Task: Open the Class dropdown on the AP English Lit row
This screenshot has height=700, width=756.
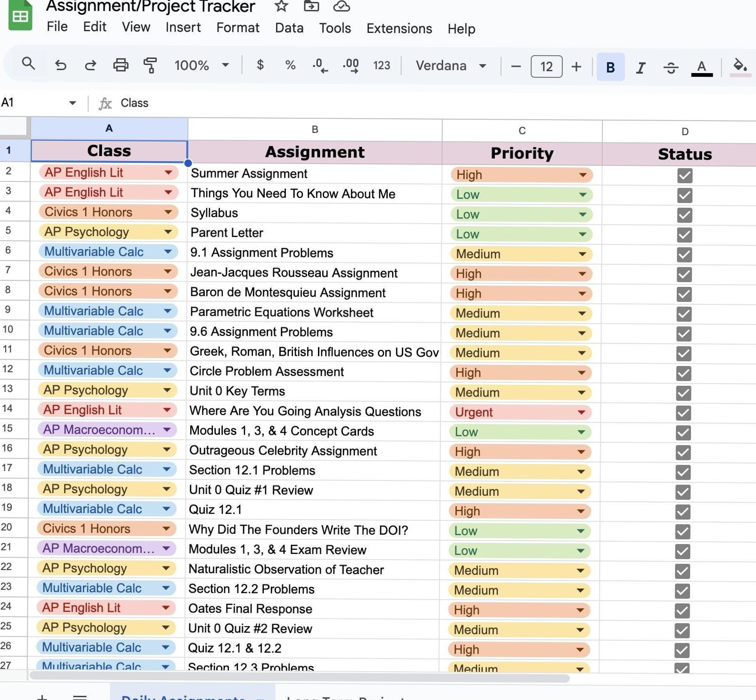Action: pos(169,172)
